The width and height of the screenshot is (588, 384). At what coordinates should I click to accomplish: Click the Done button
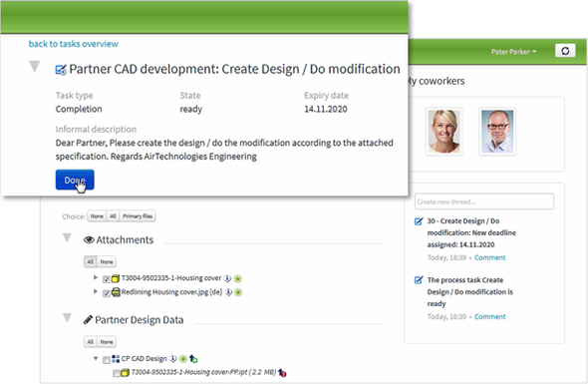[x=75, y=180]
